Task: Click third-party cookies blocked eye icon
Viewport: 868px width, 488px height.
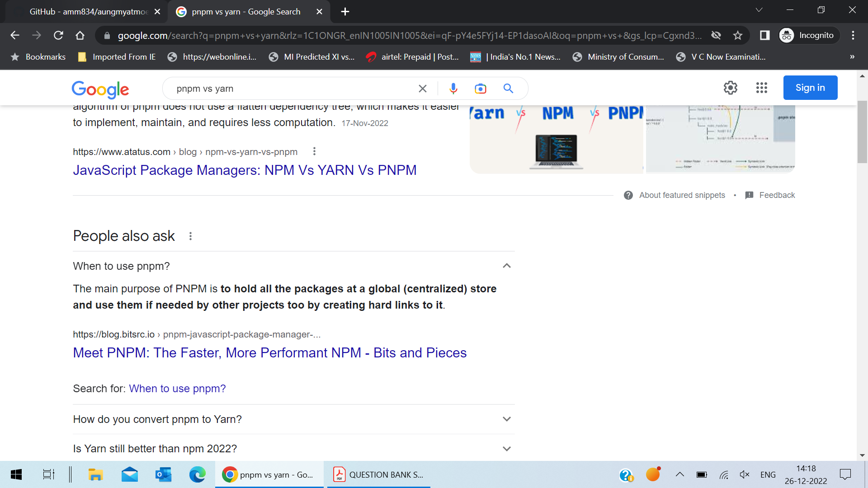Action: click(716, 35)
